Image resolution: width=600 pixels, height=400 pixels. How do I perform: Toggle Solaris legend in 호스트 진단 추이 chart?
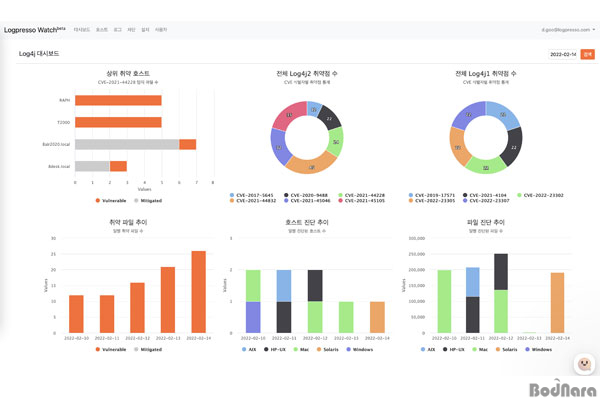click(x=328, y=349)
